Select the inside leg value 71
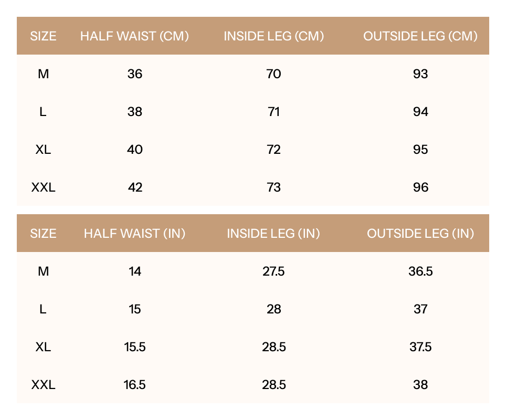 pyautogui.click(x=273, y=112)
